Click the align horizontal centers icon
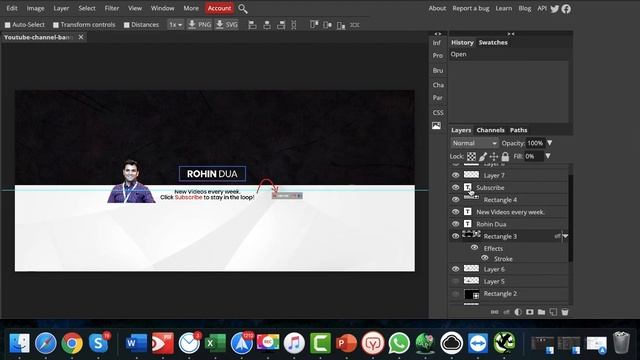The width and height of the screenshot is (640, 360). point(267,25)
